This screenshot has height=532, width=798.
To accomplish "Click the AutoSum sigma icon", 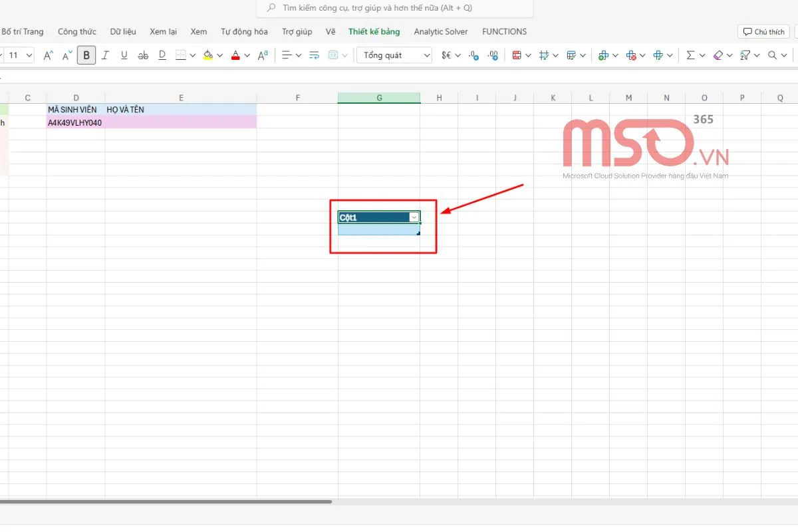I will pos(690,55).
